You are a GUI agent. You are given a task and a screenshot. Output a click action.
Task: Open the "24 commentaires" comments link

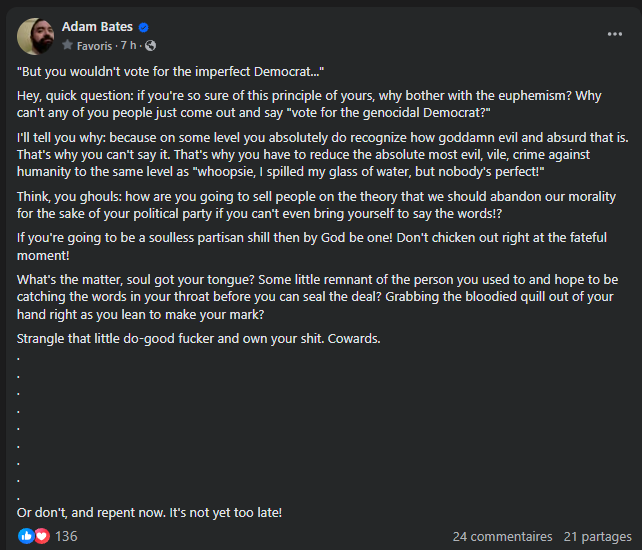coord(502,536)
